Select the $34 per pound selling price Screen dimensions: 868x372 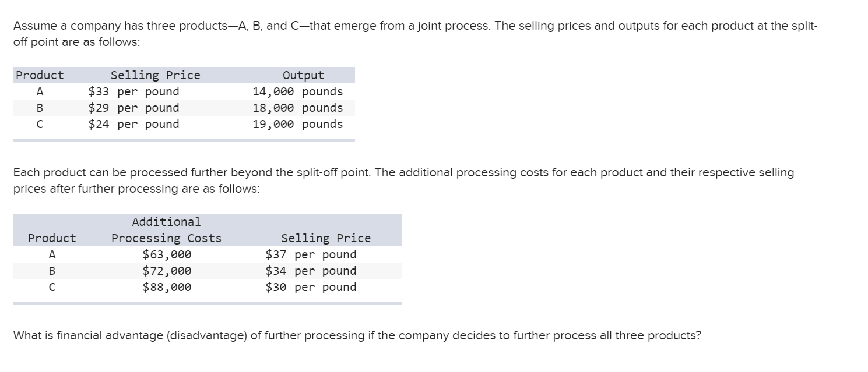(x=311, y=271)
